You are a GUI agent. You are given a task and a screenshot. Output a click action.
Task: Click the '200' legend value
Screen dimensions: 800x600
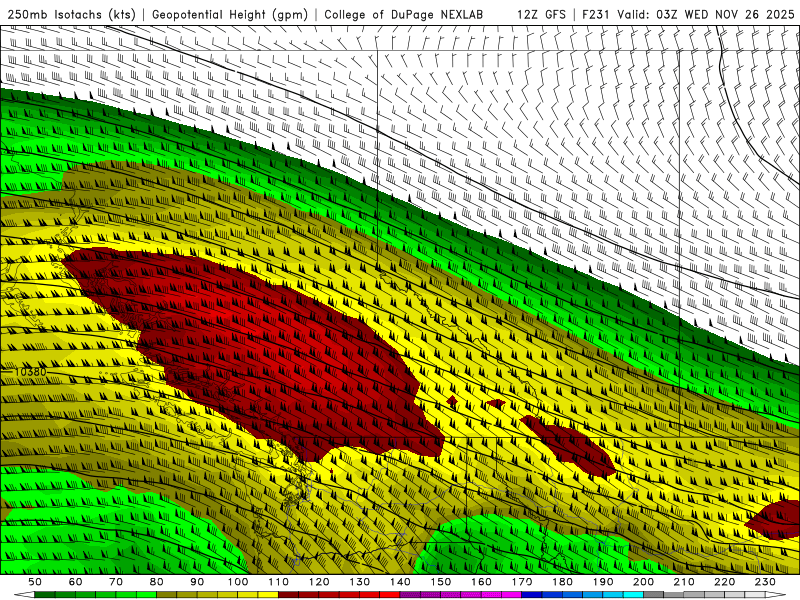[x=643, y=582]
